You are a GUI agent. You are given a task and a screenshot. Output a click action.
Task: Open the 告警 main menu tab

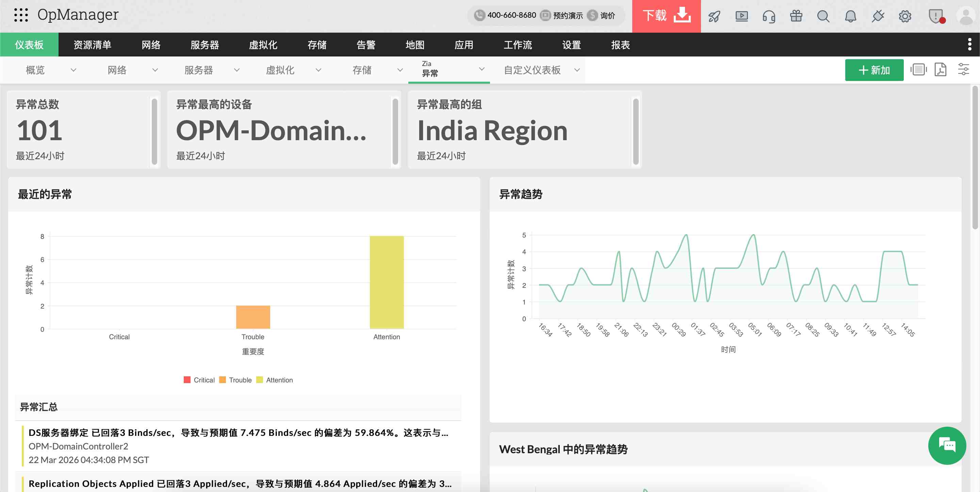pyautogui.click(x=365, y=45)
